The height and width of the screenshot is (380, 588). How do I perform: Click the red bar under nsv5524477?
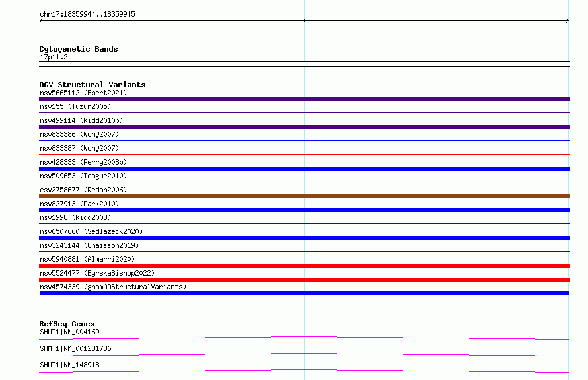click(x=304, y=280)
